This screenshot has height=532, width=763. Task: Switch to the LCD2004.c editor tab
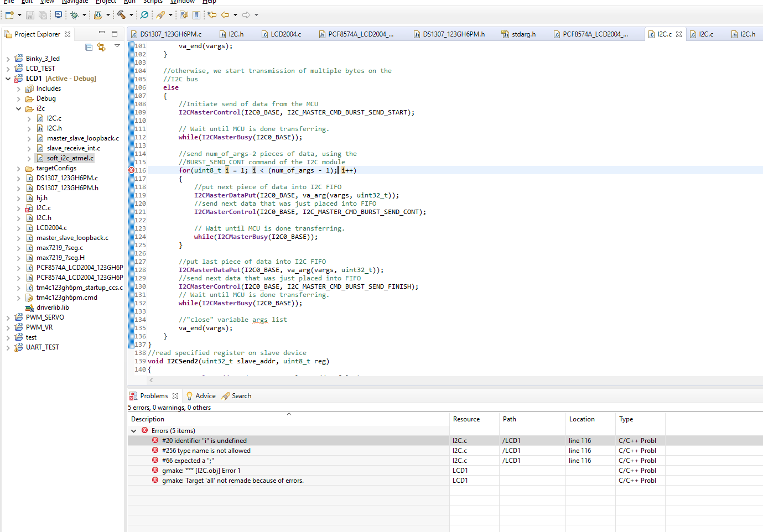point(286,34)
